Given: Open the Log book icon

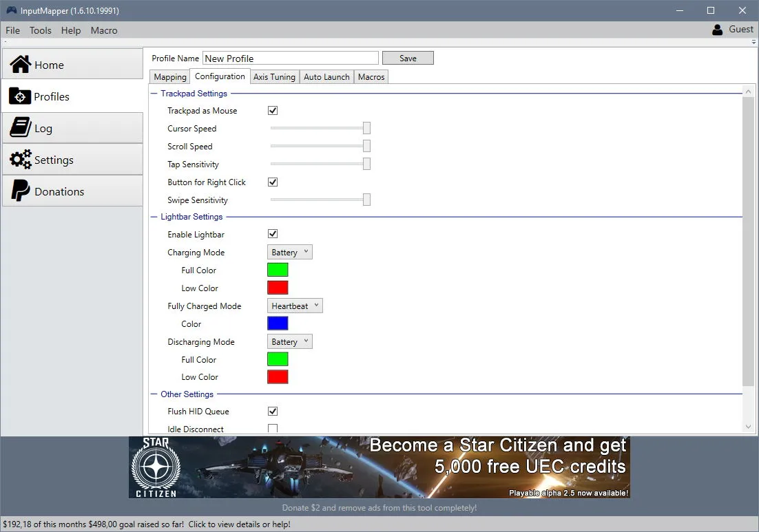Looking at the screenshot, I should click(21, 128).
